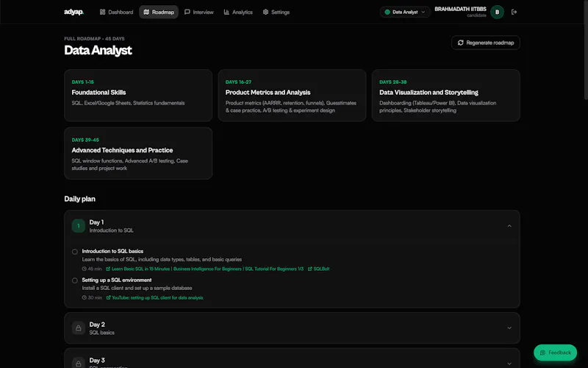Click the page vertical scrollbar

585,49
